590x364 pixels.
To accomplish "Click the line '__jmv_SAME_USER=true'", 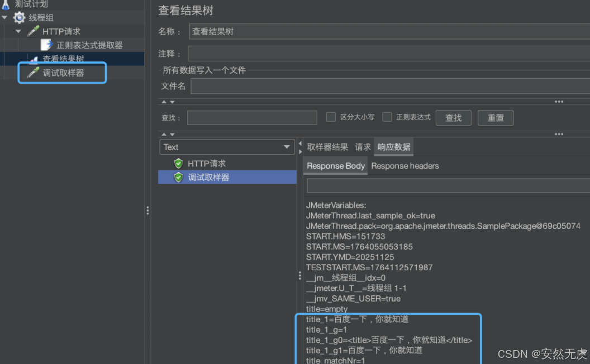I will coord(353,299).
